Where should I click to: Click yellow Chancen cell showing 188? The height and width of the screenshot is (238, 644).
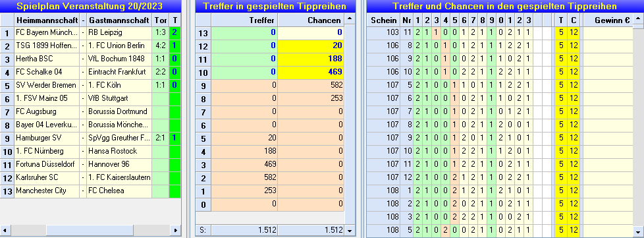click(311, 59)
